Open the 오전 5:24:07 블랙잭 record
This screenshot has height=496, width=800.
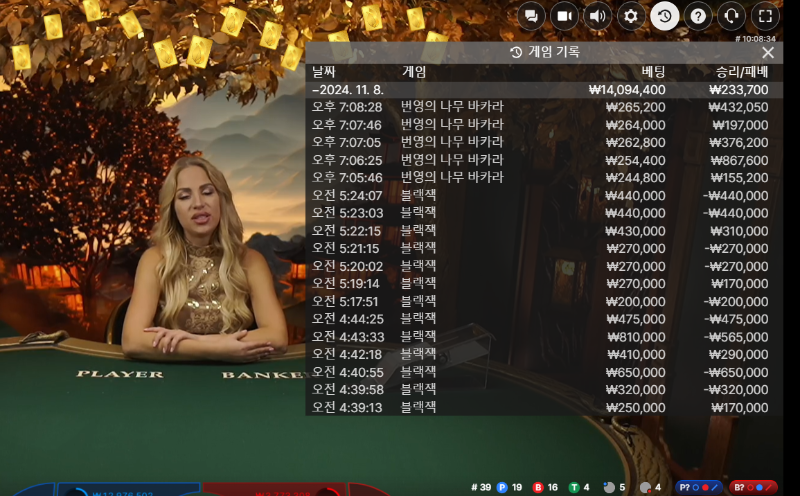click(x=544, y=195)
